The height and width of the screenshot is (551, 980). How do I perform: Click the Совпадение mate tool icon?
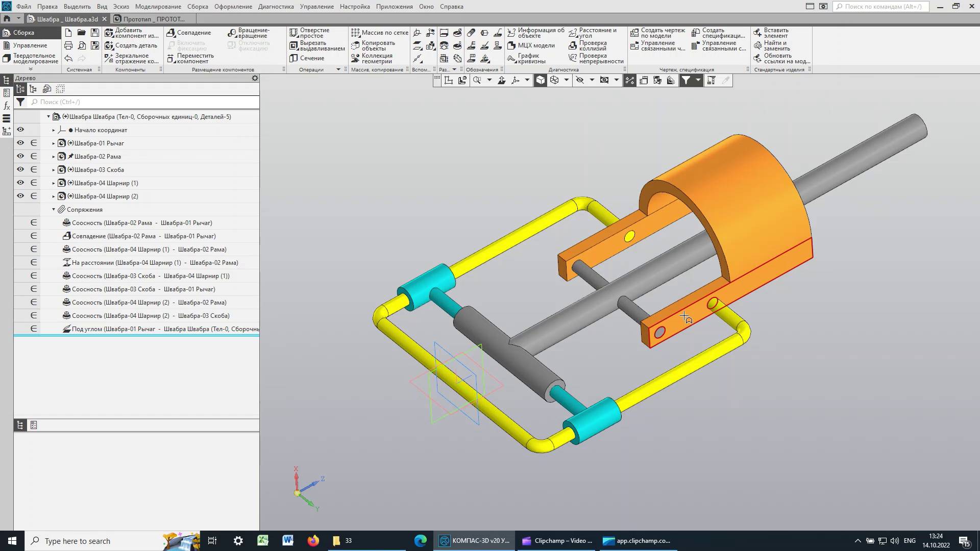[x=171, y=33]
